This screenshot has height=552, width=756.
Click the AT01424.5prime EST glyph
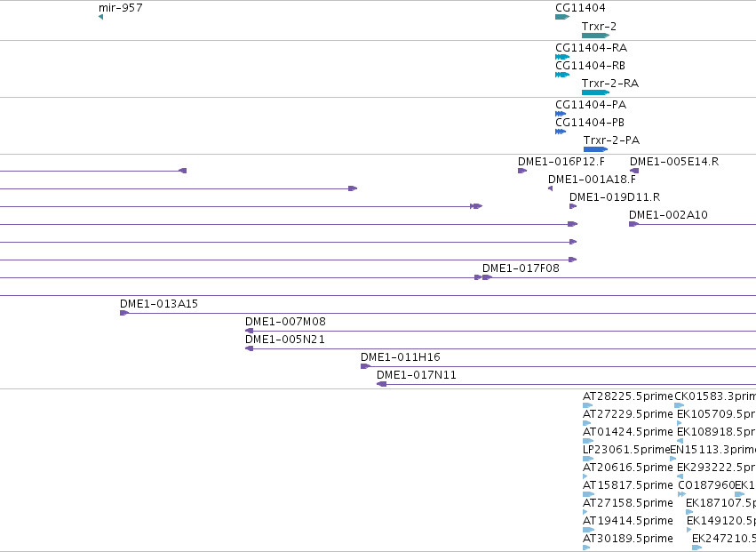pyautogui.click(x=588, y=441)
